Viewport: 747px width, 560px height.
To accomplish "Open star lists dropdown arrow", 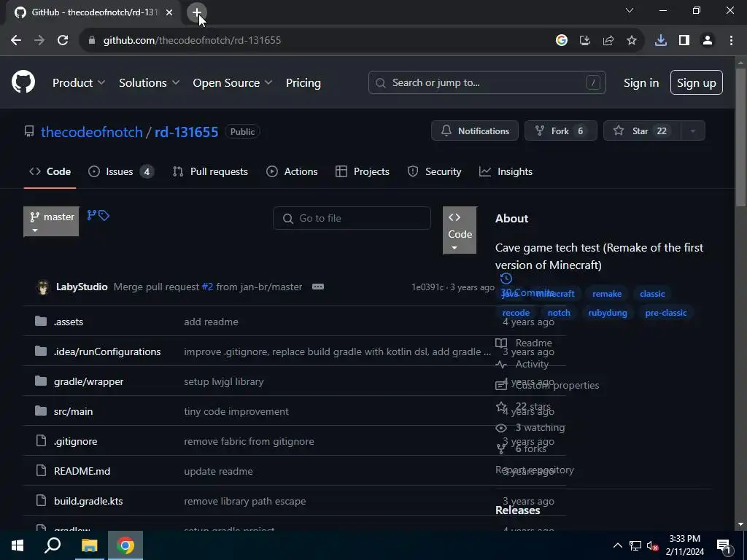I will tap(693, 131).
